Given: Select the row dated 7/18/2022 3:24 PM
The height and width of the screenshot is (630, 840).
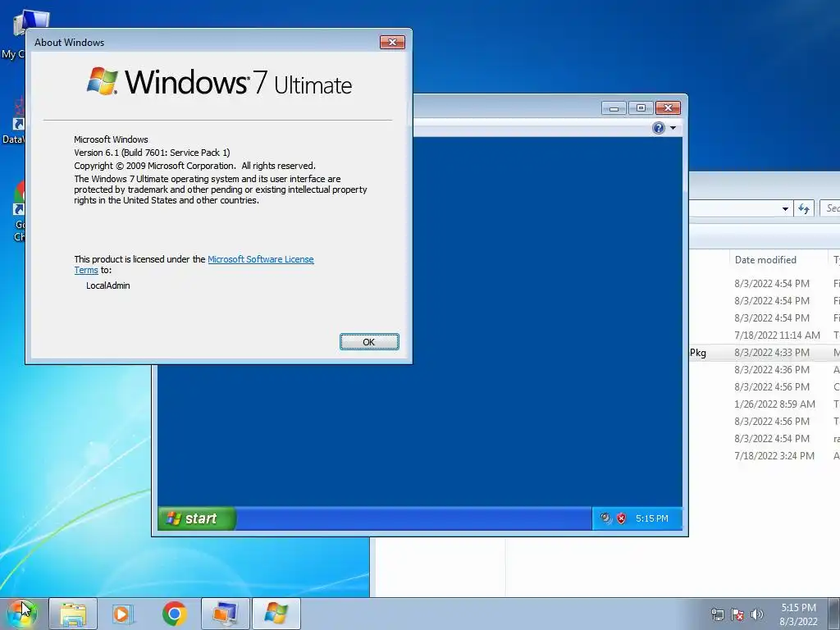Looking at the screenshot, I should point(765,456).
